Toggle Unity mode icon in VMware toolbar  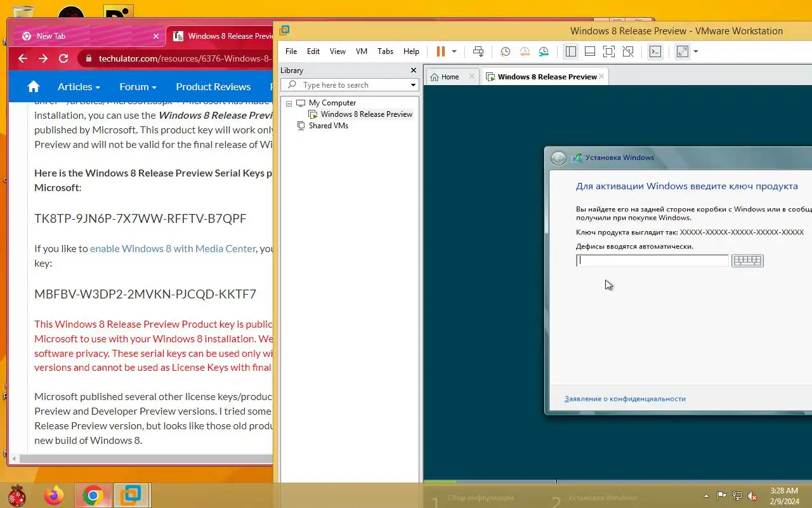(628, 51)
